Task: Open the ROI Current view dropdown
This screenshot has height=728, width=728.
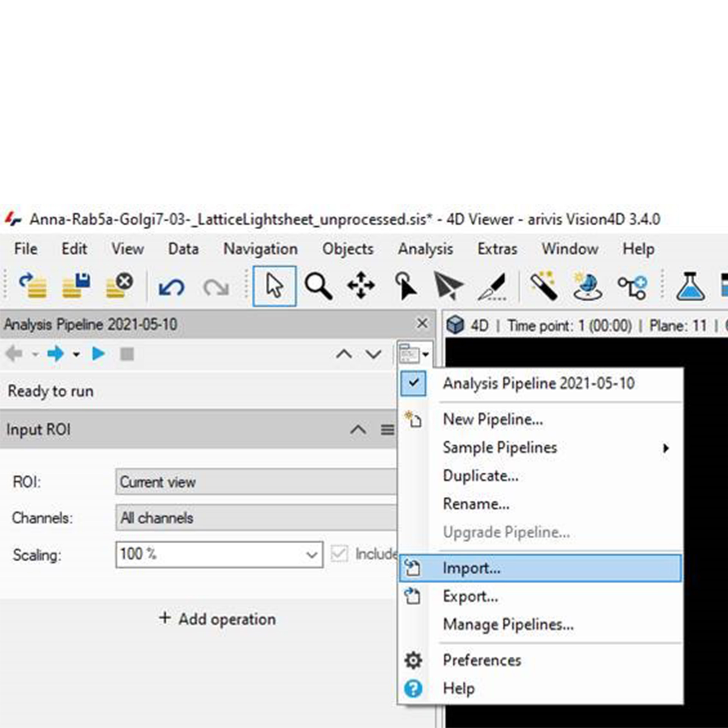Action: pyautogui.click(x=256, y=482)
